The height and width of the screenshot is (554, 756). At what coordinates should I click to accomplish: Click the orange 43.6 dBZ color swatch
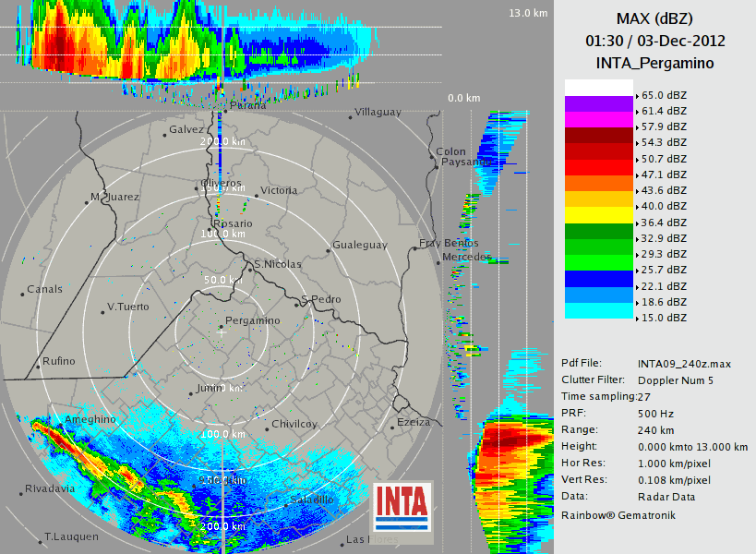[598, 183]
